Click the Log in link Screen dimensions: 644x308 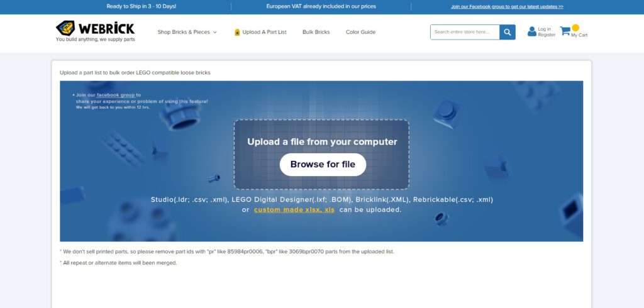pyautogui.click(x=544, y=29)
